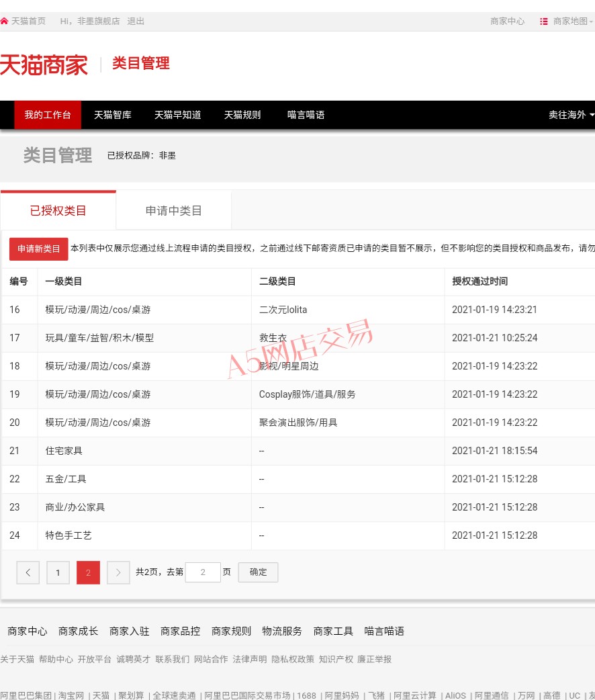Select page 1 in pagination

[x=58, y=572]
